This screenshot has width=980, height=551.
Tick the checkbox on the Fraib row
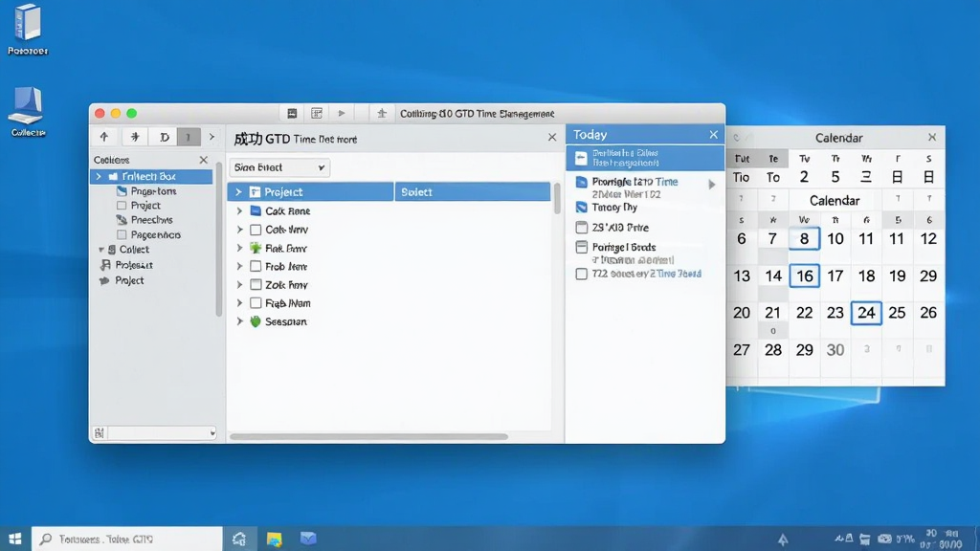[255, 303]
